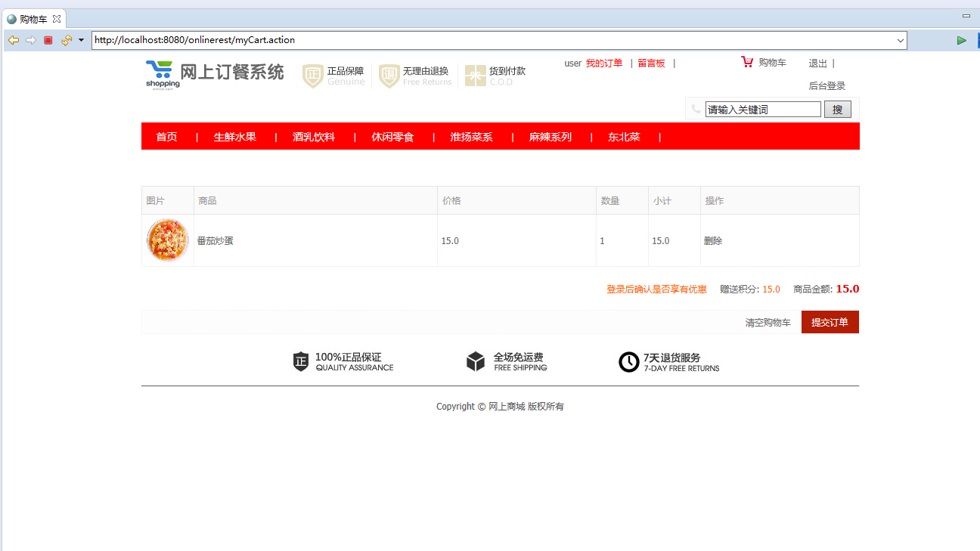Viewport: 980px width, 551px height.
Task: Click the 7天退货服务 clock icon
Action: click(x=629, y=362)
